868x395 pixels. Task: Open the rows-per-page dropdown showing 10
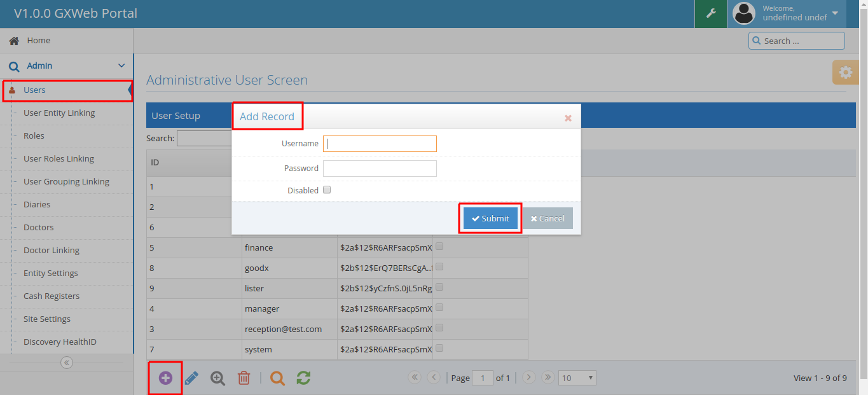click(577, 378)
